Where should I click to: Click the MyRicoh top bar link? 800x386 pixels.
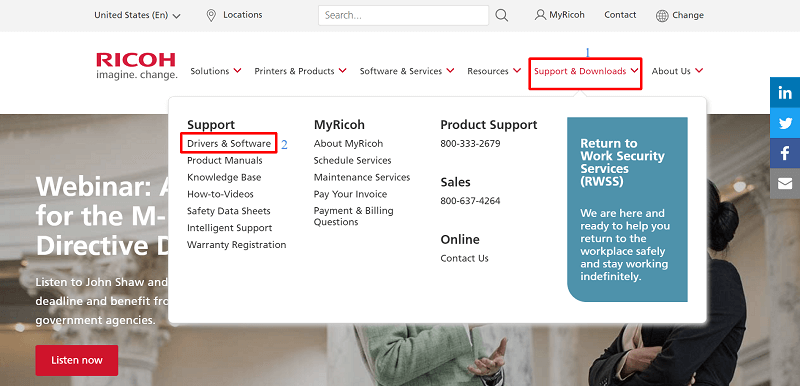click(x=567, y=15)
